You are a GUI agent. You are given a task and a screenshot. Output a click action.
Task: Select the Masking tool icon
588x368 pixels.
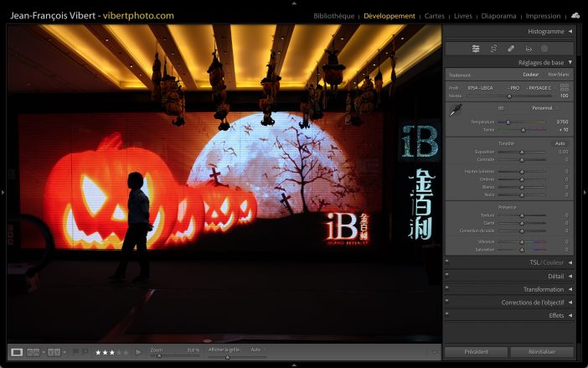pos(544,49)
